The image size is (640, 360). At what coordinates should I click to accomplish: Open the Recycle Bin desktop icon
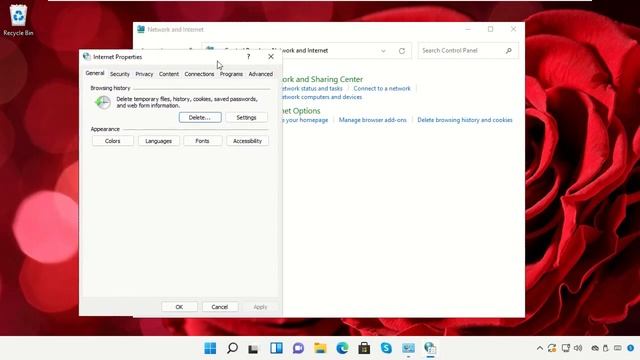(x=18, y=20)
